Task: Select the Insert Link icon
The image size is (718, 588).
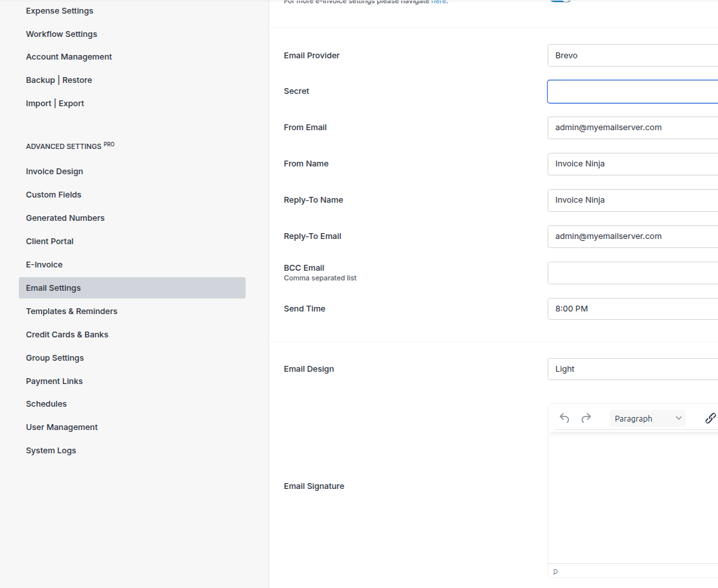Action: click(710, 418)
